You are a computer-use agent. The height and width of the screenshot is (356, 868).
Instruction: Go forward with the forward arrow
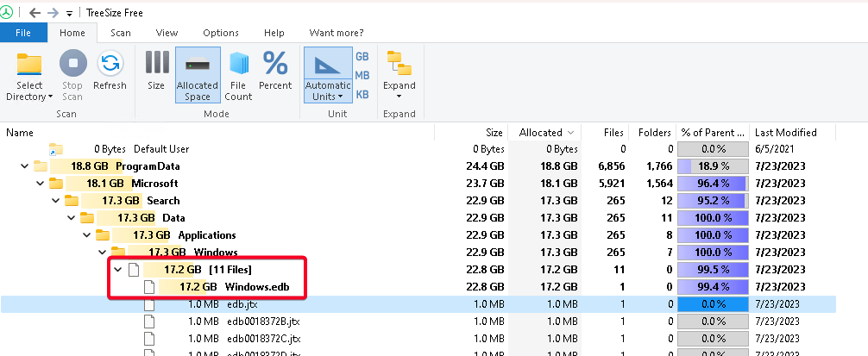(53, 13)
